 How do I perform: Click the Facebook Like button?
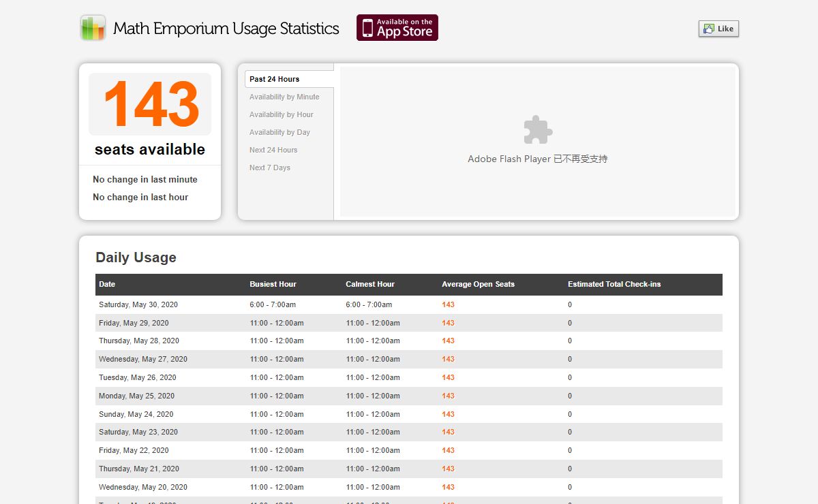coord(718,29)
